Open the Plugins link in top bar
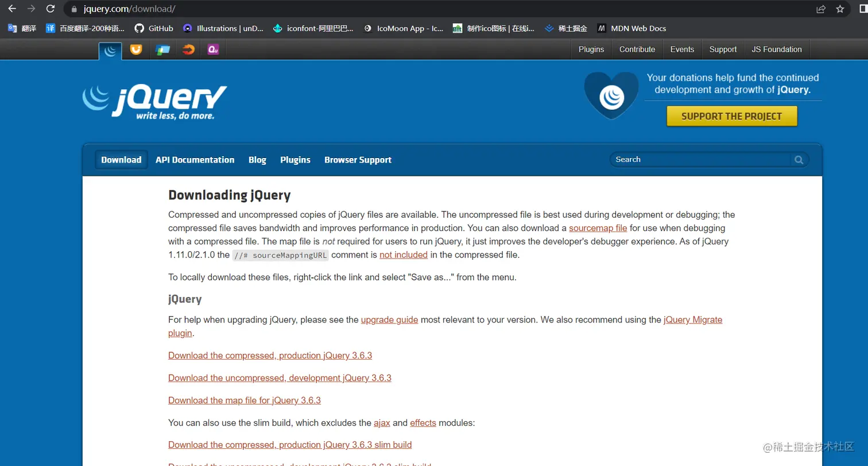This screenshot has width=868, height=466. click(591, 49)
